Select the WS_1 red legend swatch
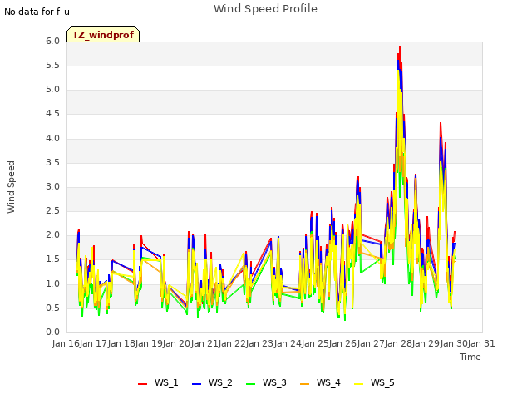 tap(142, 383)
